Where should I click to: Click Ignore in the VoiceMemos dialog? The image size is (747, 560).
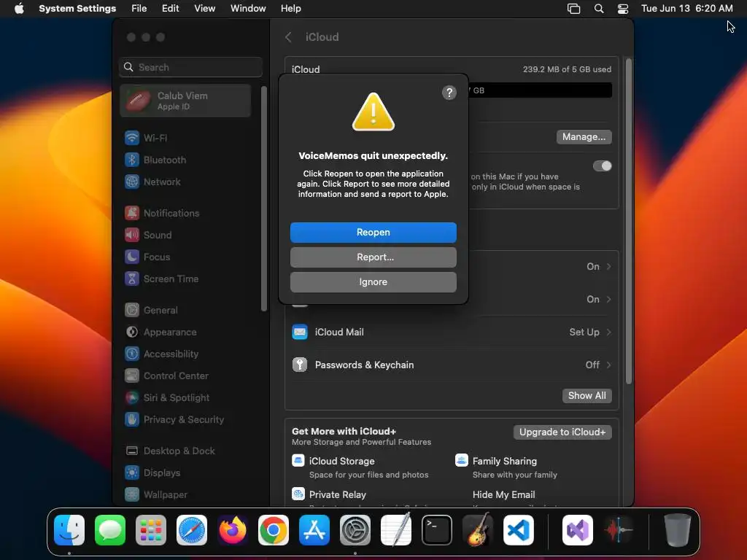pyautogui.click(x=373, y=282)
